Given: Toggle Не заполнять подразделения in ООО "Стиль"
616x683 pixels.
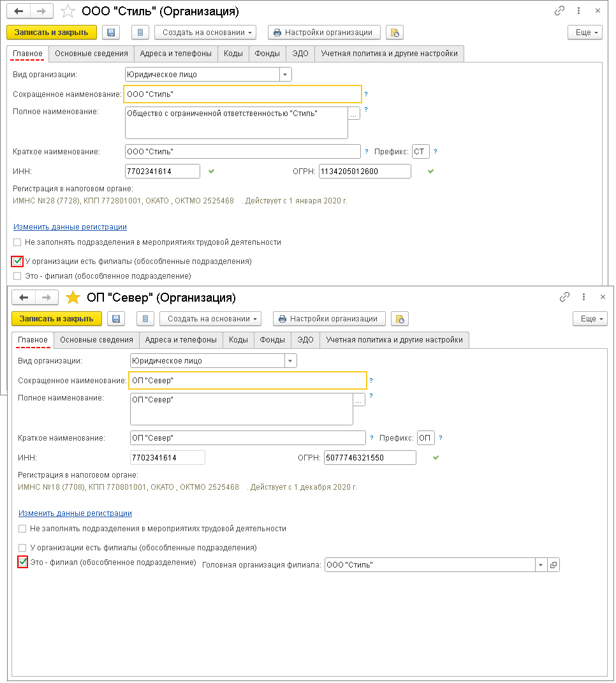Looking at the screenshot, I should pos(17,242).
